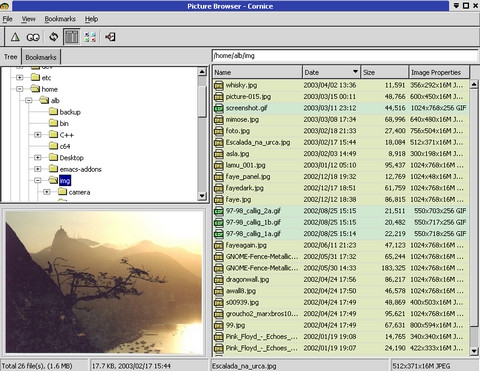Select faye_panel.jpg in the file list

[341, 177]
